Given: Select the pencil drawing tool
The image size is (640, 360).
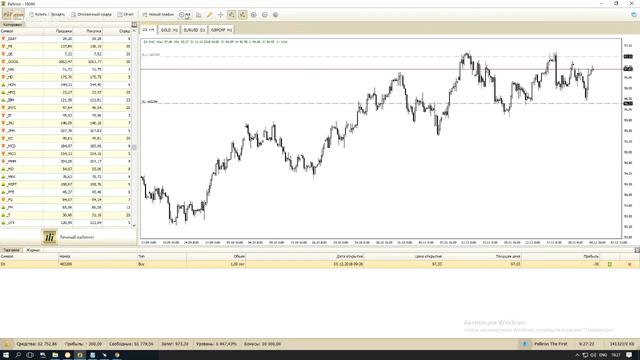Looking at the screenshot, I should click(209, 15).
